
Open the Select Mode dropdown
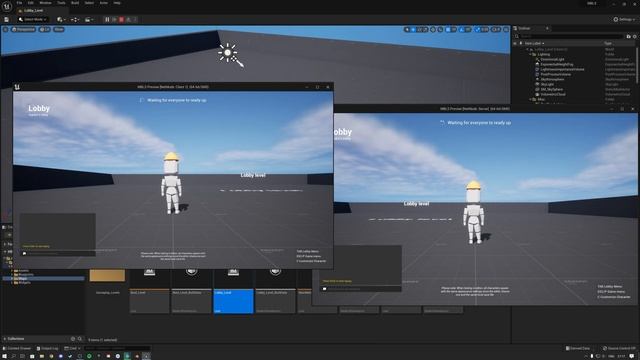point(33,20)
